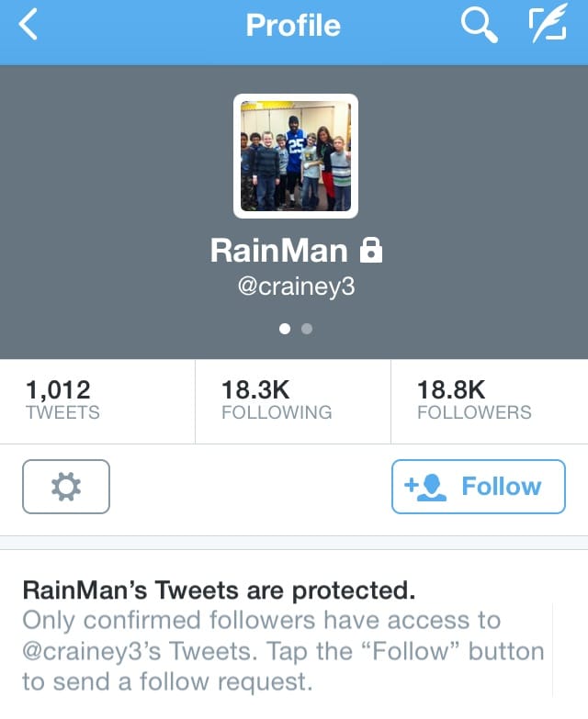Viewport: 588px width, 719px height.
Task: Click the Follow button
Action: (479, 487)
